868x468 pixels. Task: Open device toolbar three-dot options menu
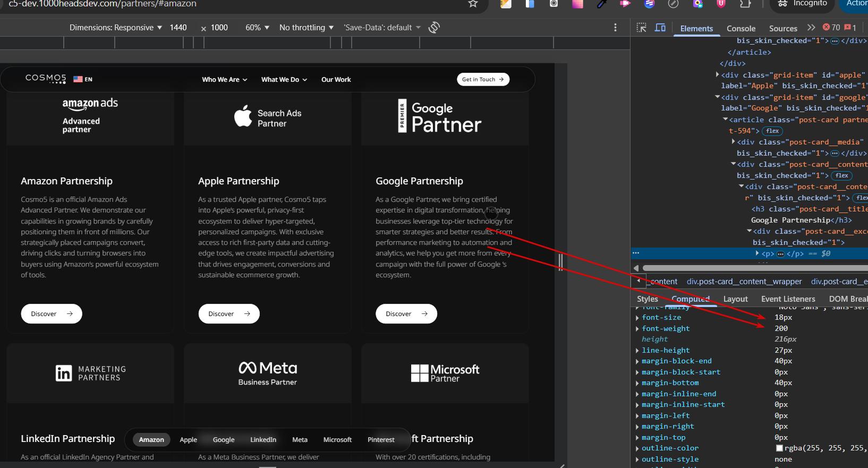(615, 28)
